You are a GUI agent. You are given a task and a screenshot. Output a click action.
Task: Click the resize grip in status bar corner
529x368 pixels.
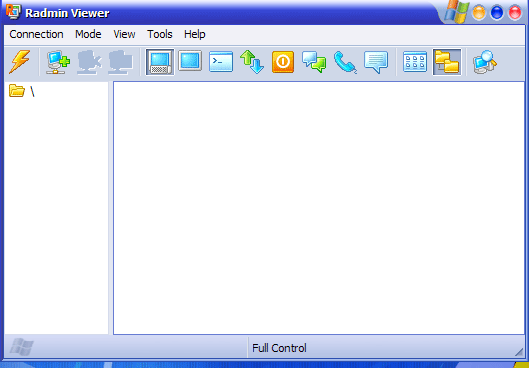(519, 351)
